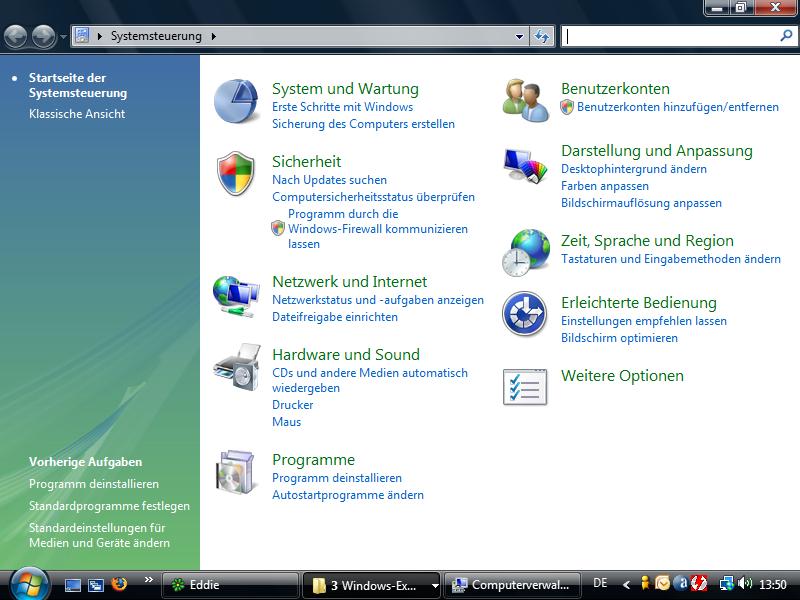
Task: Open the address bar history dropdown arrow
Action: tap(519, 36)
